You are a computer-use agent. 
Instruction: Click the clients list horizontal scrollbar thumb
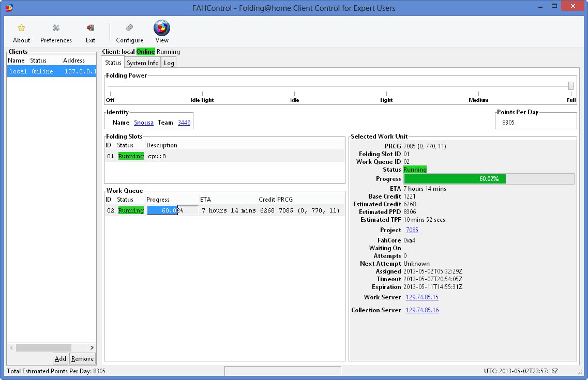(x=43, y=348)
